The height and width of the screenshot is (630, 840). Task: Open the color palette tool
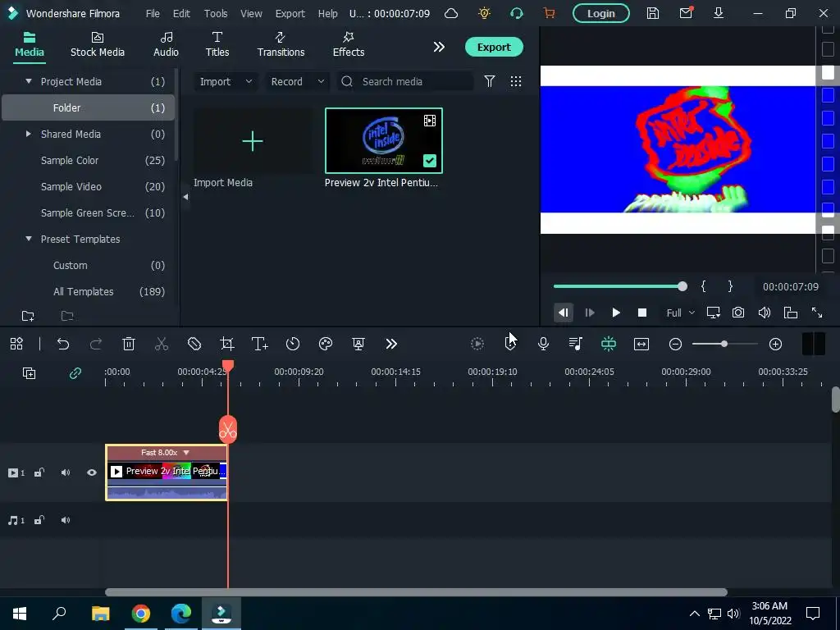click(326, 344)
